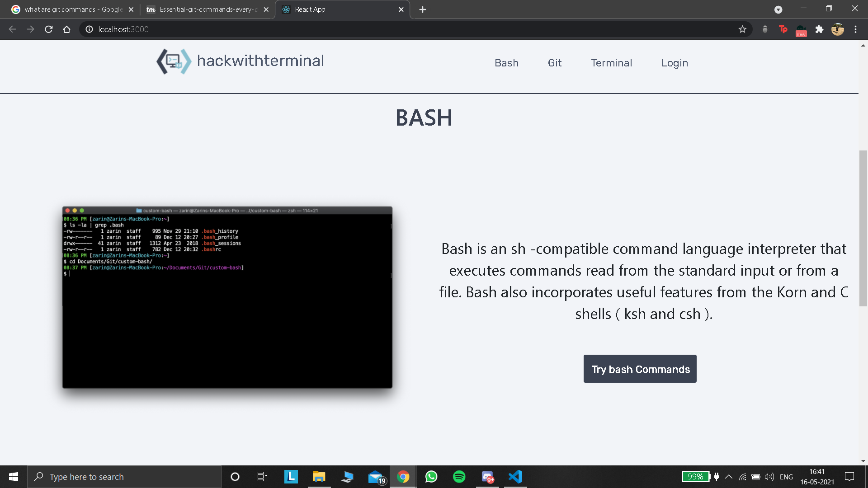Click the hackwithterminal logo icon
This screenshot has width=868, height=488.
(x=174, y=61)
